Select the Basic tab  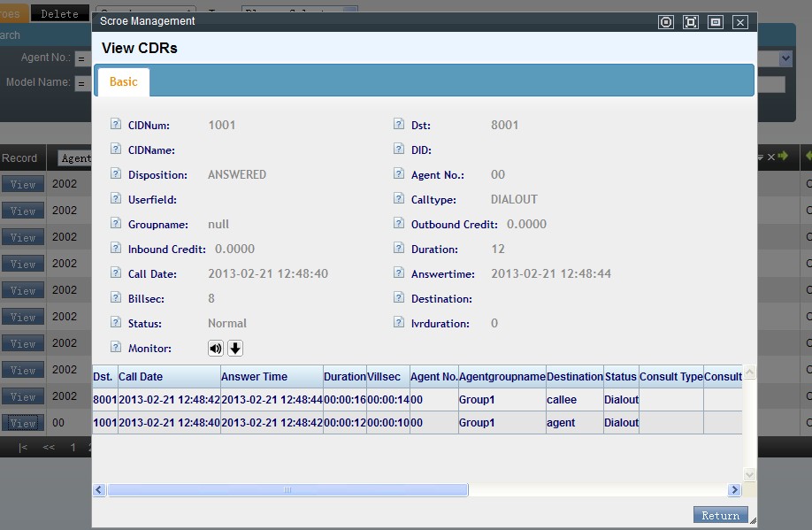[x=124, y=81]
